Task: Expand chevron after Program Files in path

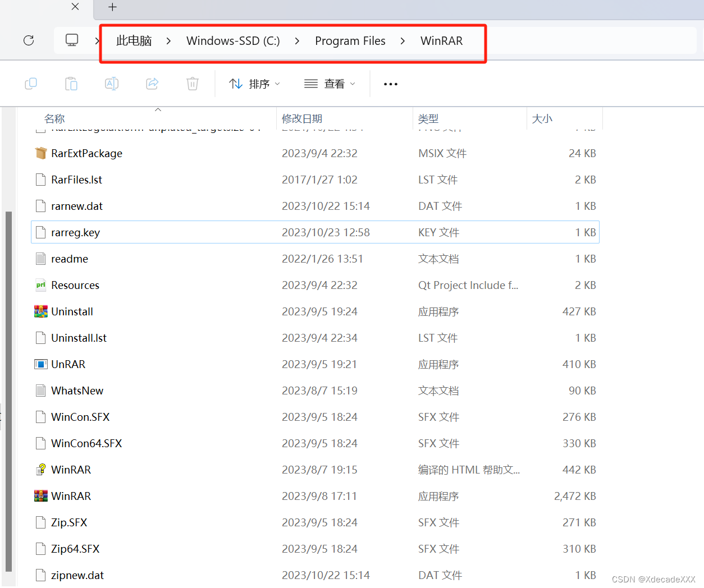Action: [403, 41]
